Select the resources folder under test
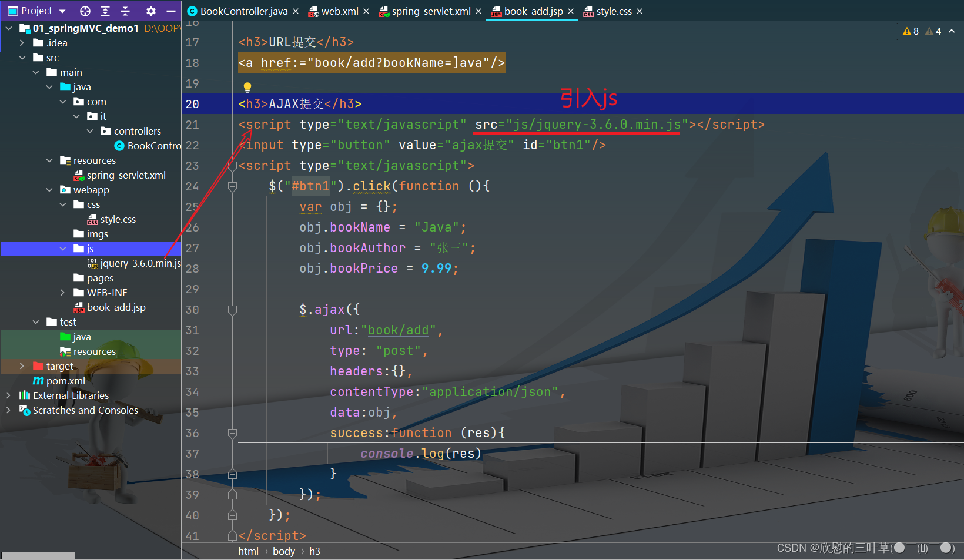Screen dimensions: 964x560 click(88, 351)
